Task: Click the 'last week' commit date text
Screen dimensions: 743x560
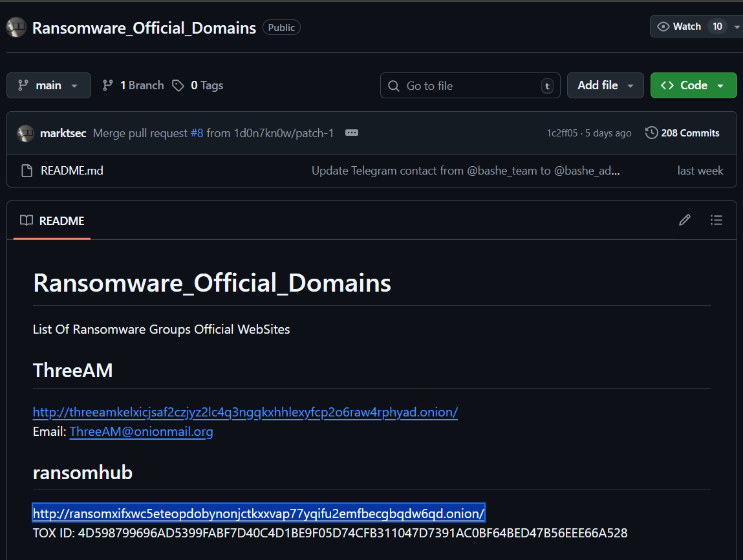Action: [700, 171]
